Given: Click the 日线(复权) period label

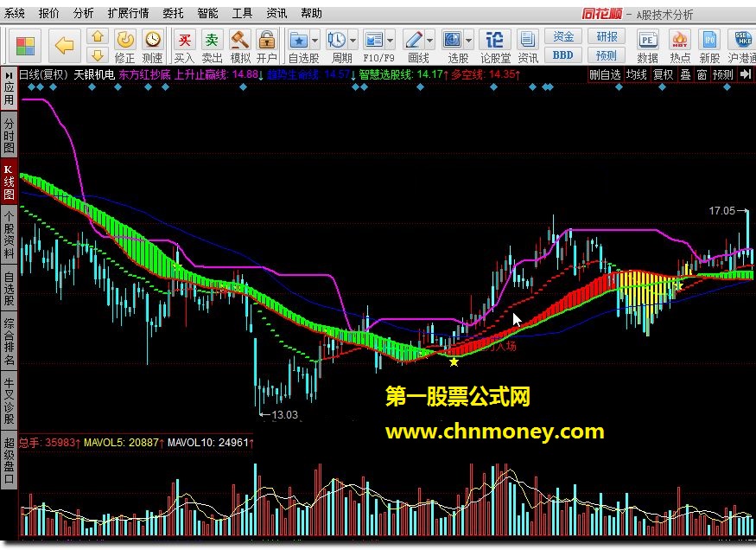Looking at the screenshot, I should (42, 74).
